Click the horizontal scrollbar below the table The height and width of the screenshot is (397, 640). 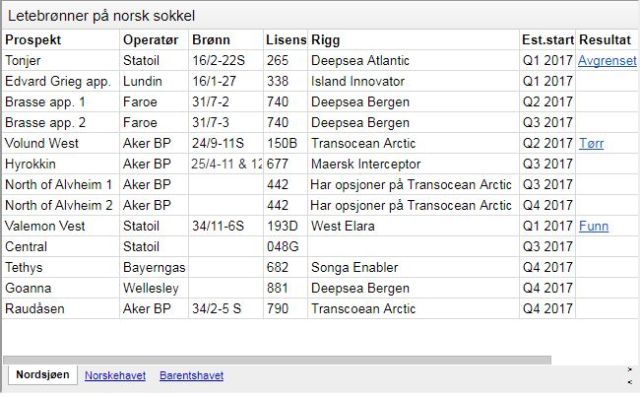coord(277,360)
